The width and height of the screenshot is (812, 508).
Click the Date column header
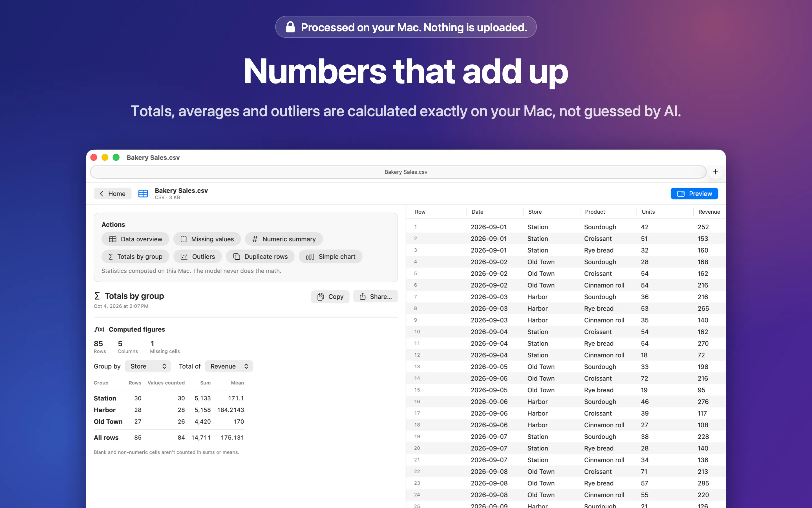pos(477,212)
